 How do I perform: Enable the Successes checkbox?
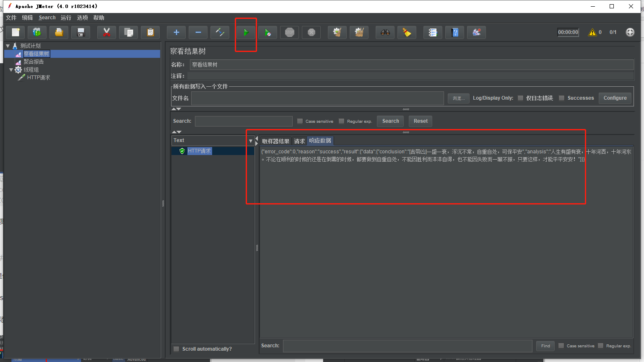(x=561, y=98)
